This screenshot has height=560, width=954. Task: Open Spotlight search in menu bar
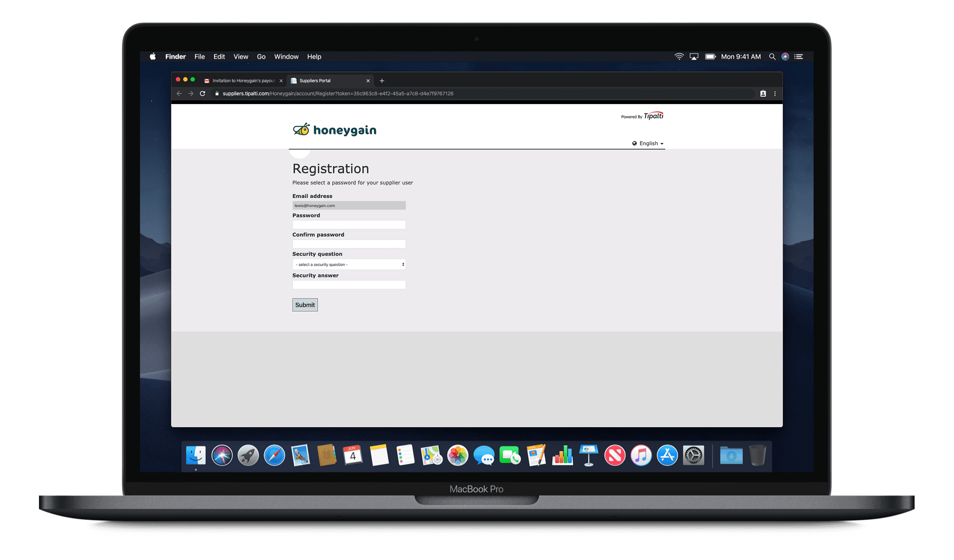click(772, 56)
